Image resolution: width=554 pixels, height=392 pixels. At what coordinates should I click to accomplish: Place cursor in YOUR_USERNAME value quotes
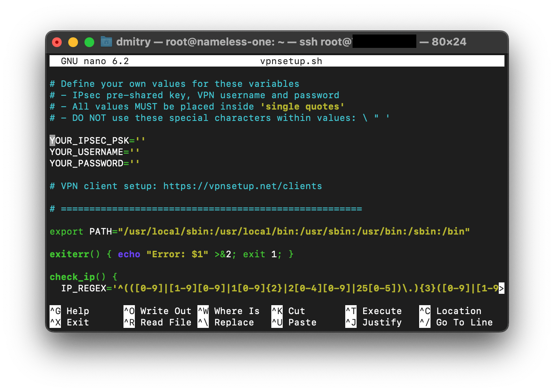135,152
